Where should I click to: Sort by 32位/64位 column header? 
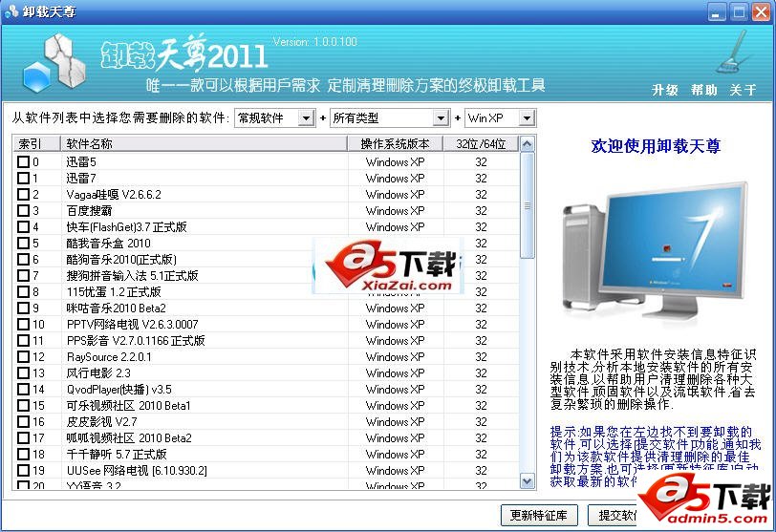click(481, 144)
